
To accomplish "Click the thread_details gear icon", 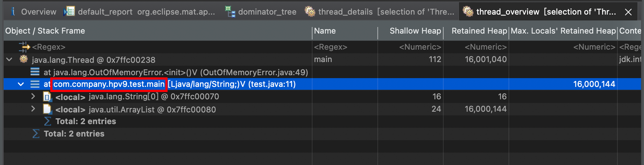I will coord(310,12).
